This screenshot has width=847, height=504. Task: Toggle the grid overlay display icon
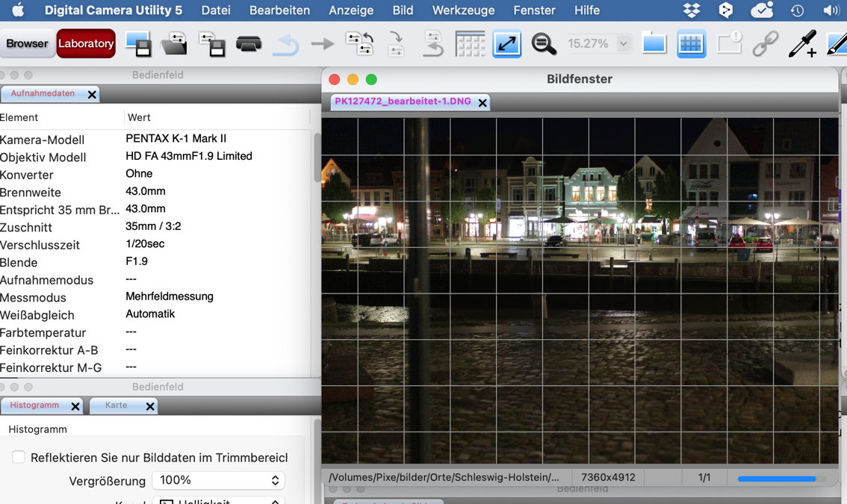[x=692, y=44]
